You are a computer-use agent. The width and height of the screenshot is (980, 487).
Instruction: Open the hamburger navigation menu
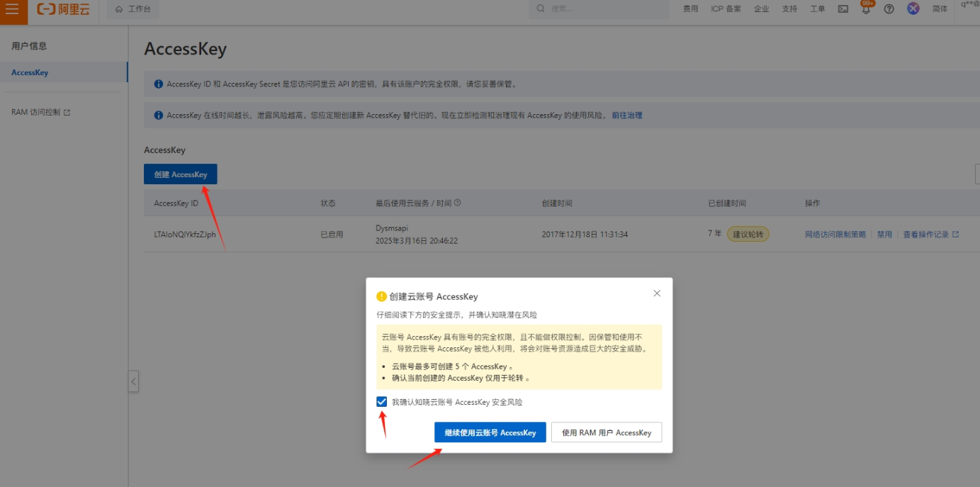tap(12, 9)
